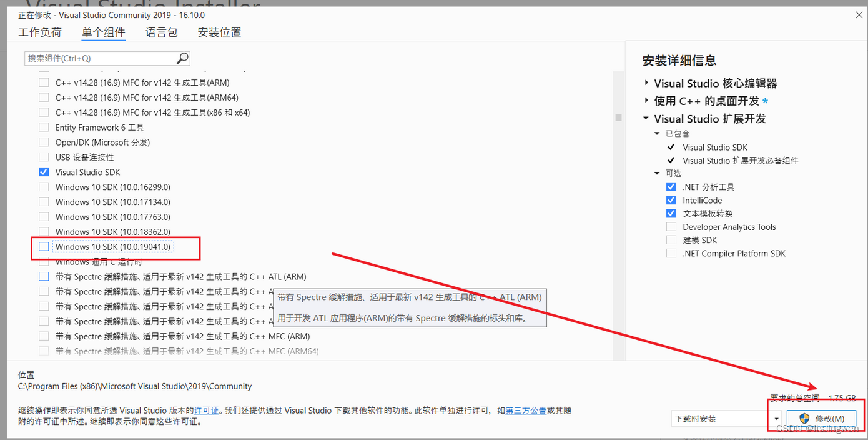Image resolution: width=868 pixels, height=440 pixels.
Task: Enable USB 设备连接性 component
Action: tap(44, 157)
